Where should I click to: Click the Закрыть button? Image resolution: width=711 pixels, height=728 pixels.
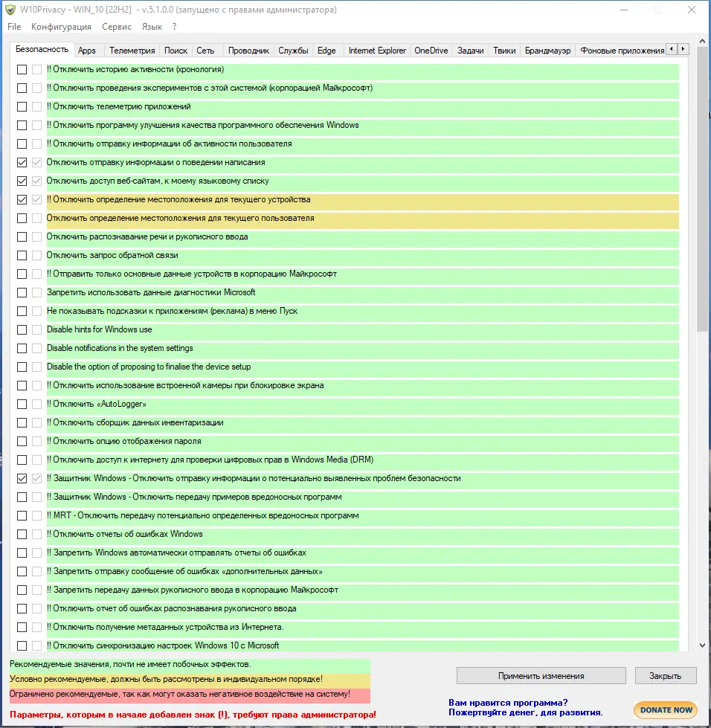[x=666, y=676]
